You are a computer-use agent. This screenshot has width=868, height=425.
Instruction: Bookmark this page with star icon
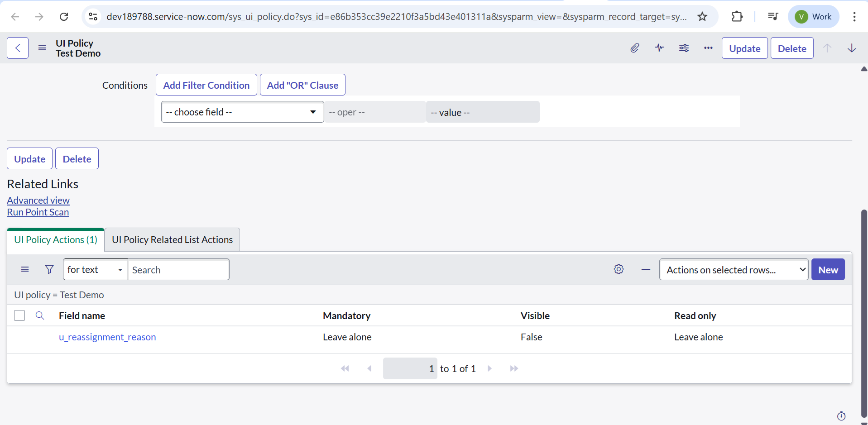[x=702, y=17]
